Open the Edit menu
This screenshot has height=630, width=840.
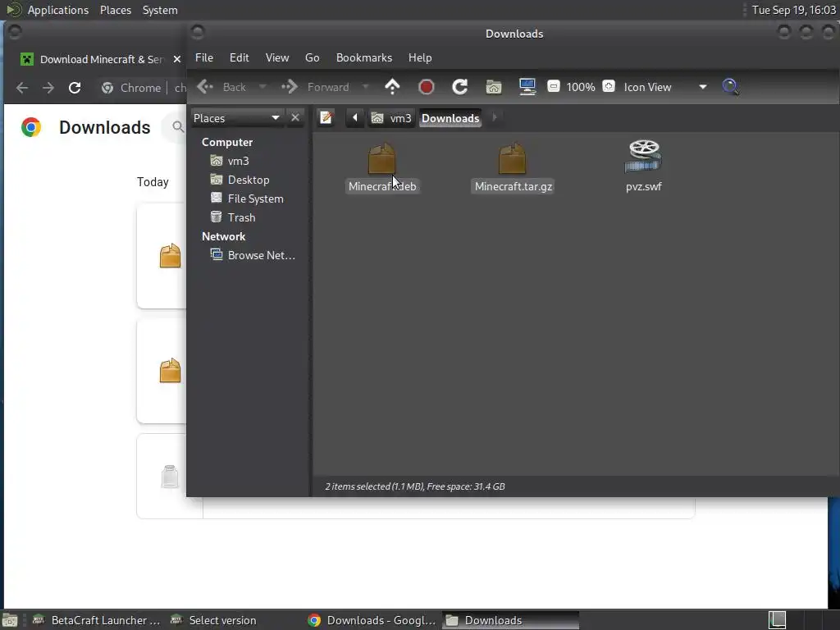point(239,58)
